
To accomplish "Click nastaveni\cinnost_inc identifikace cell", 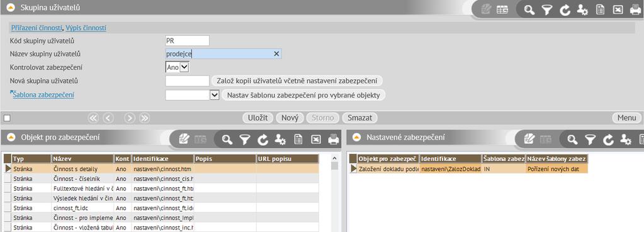I will pos(162,227).
